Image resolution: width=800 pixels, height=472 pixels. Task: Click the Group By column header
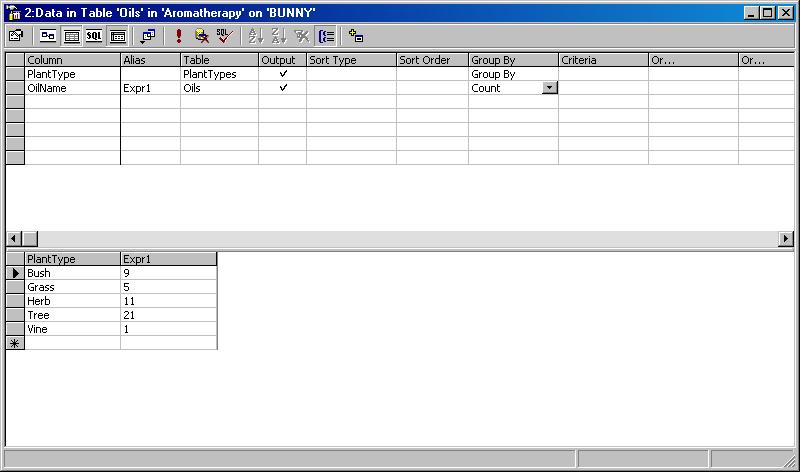(x=513, y=60)
